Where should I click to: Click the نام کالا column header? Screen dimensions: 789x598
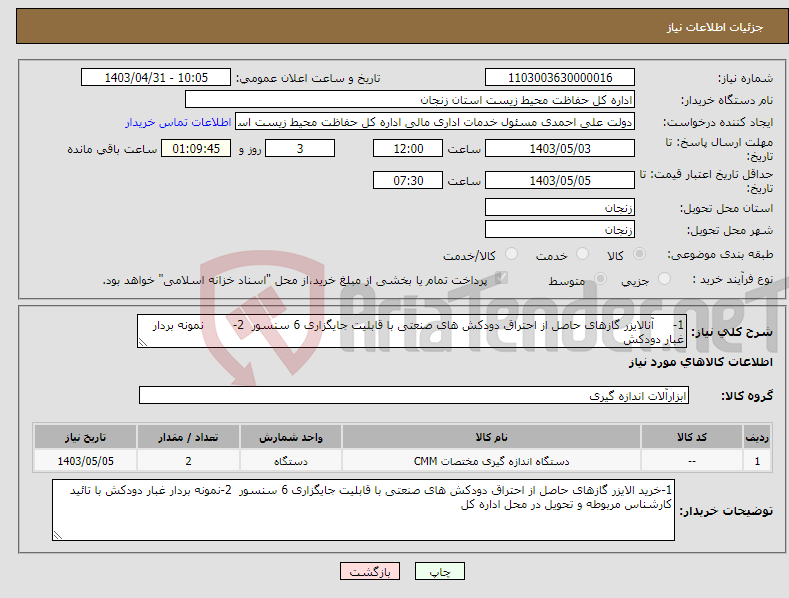(x=491, y=437)
